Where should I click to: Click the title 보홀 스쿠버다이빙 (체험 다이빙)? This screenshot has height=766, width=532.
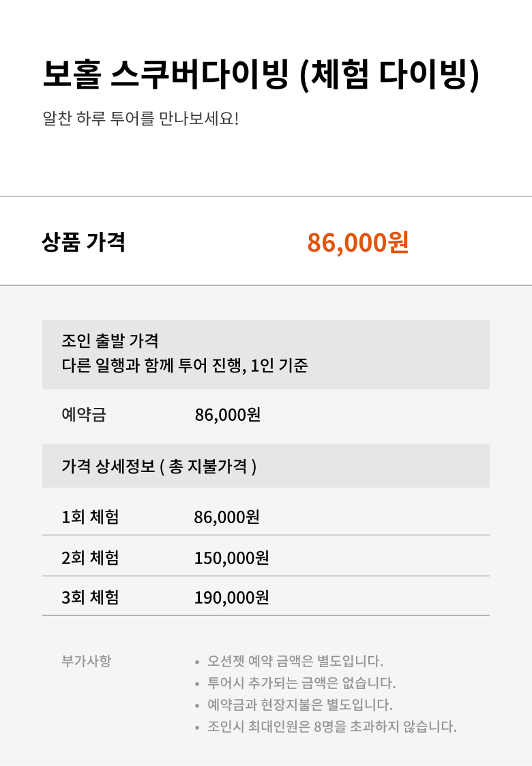pyautogui.click(x=261, y=75)
